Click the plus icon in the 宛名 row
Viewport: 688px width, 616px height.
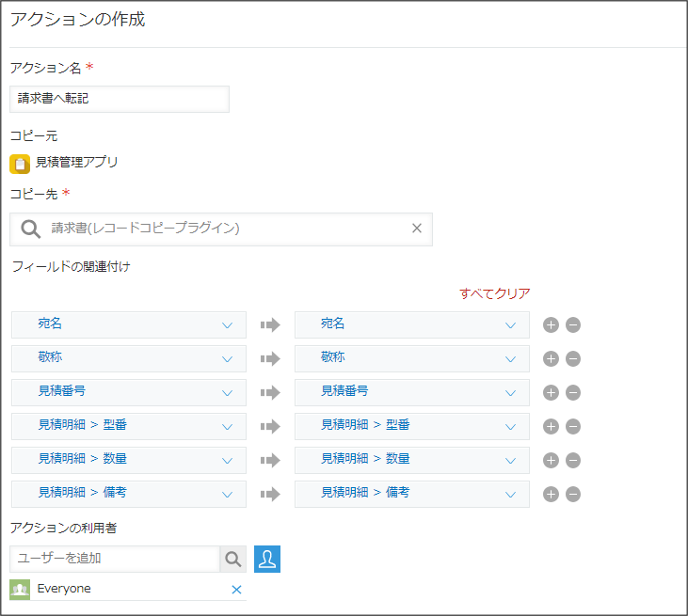coord(552,325)
